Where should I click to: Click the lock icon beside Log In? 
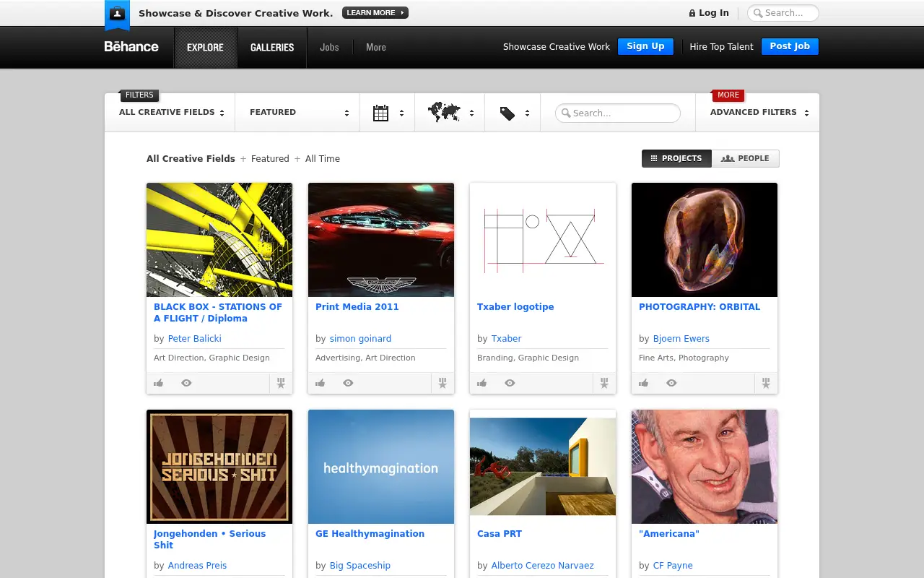(x=692, y=13)
